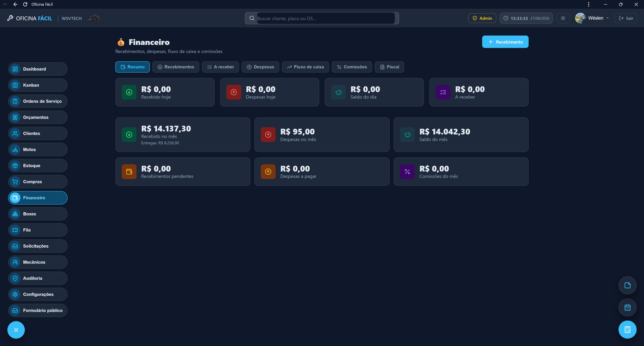Reload the page with refresh icon
Viewport: 644px width, 346px height.
(25, 4)
